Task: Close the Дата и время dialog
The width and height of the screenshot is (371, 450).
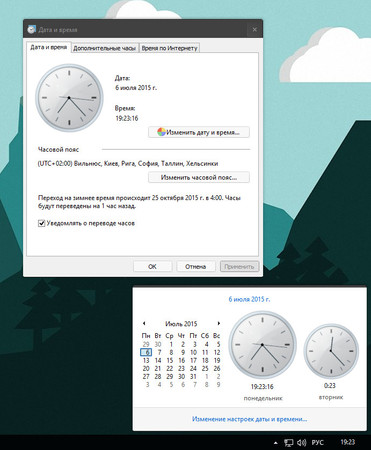Action: [255, 30]
